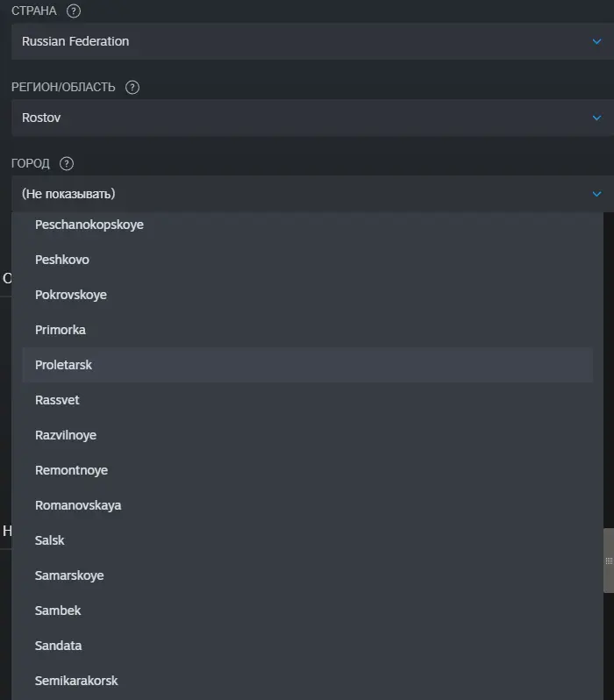Image resolution: width=614 pixels, height=700 pixels.
Task: Pick Pokrovskoye from the dropdown list
Action: [x=307, y=295]
